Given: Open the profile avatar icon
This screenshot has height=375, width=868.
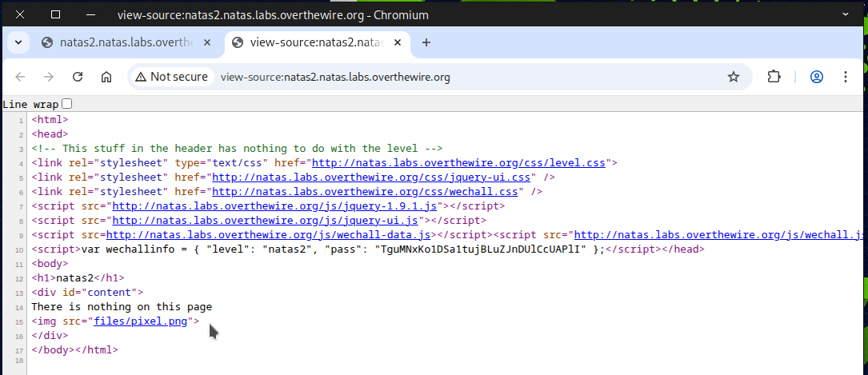Looking at the screenshot, I should (817, 77).
